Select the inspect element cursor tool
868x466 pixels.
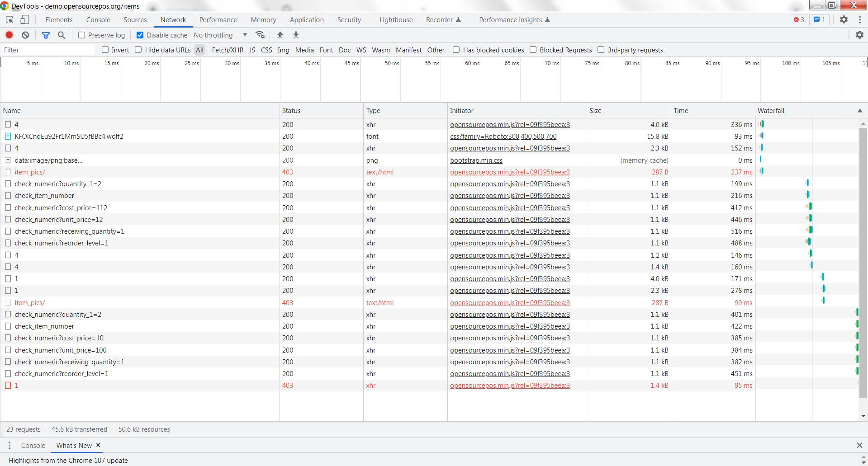(9, 19)
